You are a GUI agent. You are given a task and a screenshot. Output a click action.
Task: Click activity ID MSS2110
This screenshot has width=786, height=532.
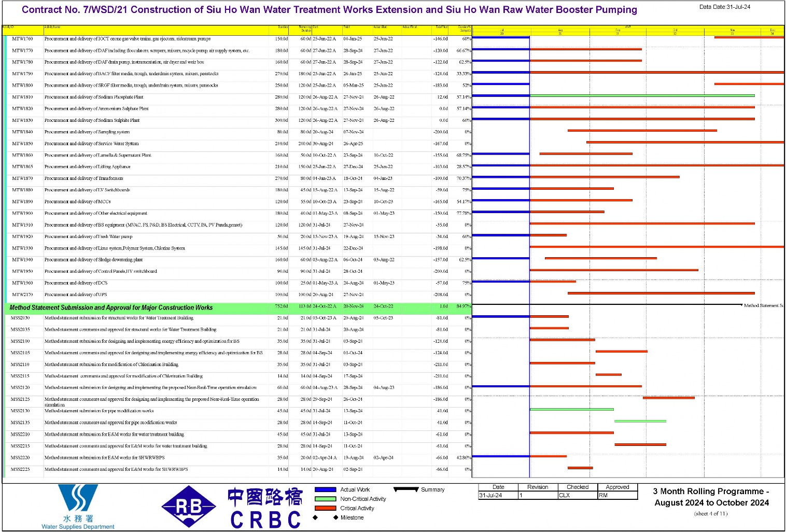click(20, 365)
